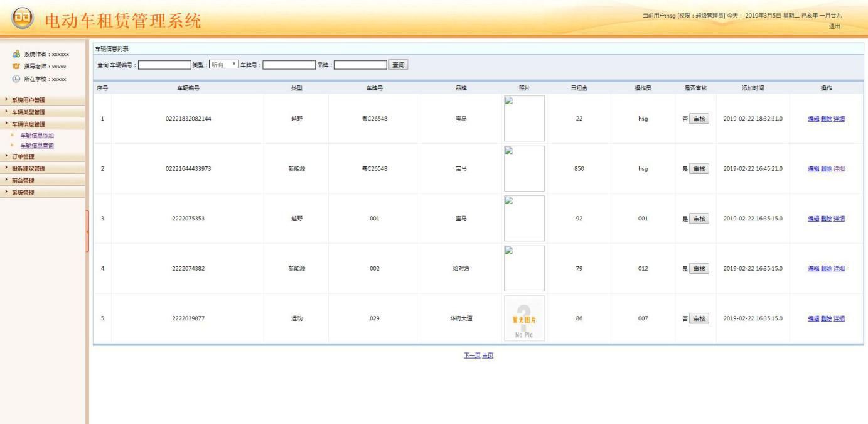
Task: Click the daily rent value 850
Action: 579,168
